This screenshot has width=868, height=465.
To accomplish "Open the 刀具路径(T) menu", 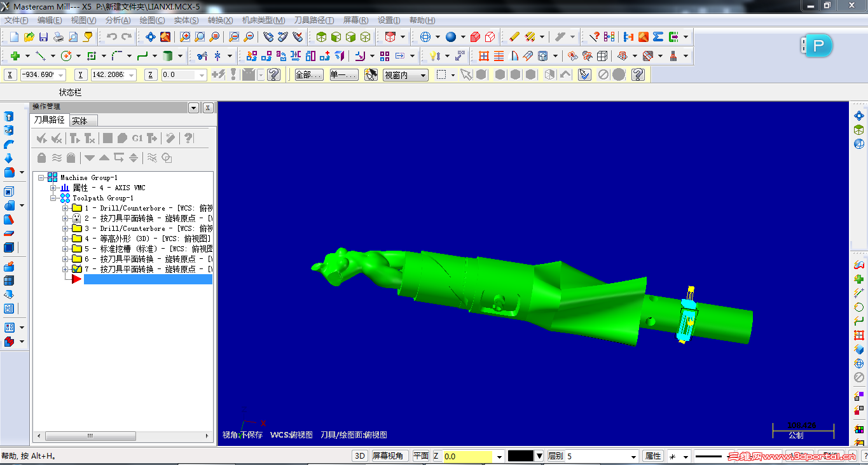I will (314, 20).
